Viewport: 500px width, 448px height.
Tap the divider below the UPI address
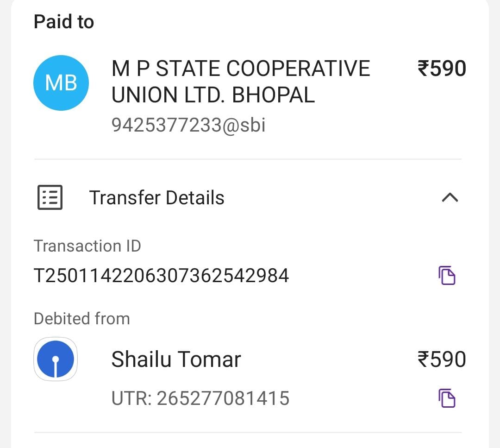pos(248,159)
